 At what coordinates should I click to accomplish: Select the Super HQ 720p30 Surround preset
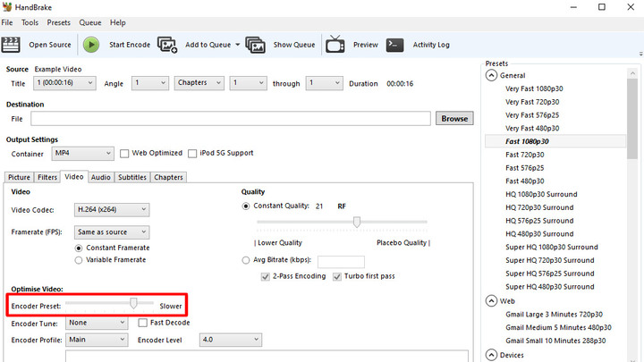point(549,260)
